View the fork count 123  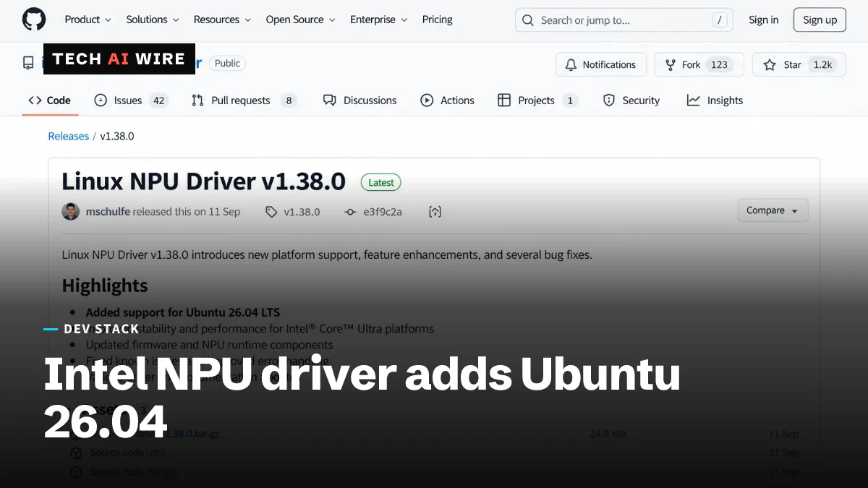[719, 64]
